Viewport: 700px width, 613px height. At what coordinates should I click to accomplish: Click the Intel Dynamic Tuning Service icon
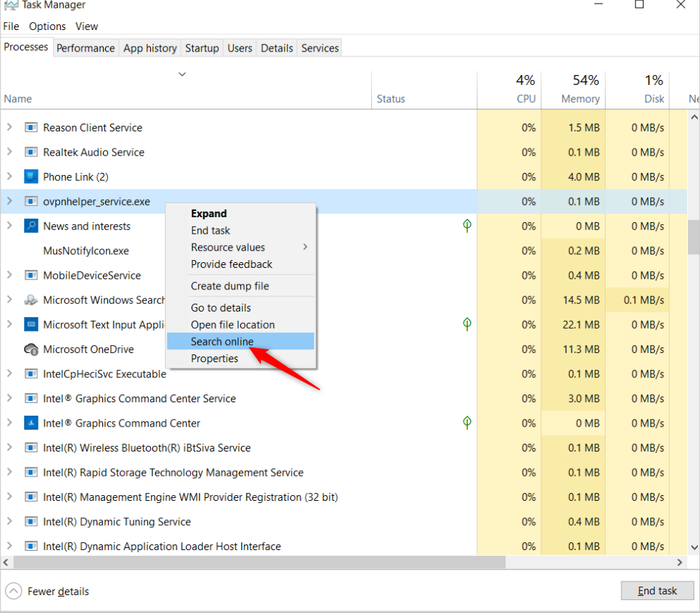pyautogui.click(x=31, y=522)
